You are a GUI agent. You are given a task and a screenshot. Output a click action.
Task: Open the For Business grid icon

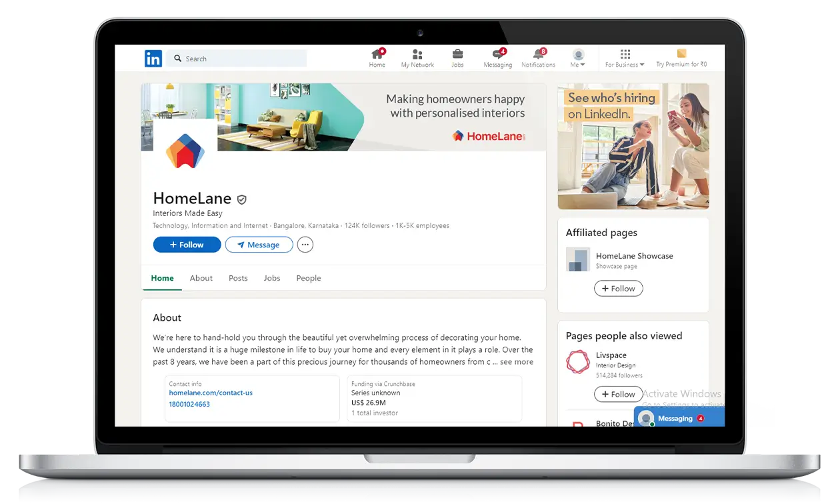tap(625, 54)
